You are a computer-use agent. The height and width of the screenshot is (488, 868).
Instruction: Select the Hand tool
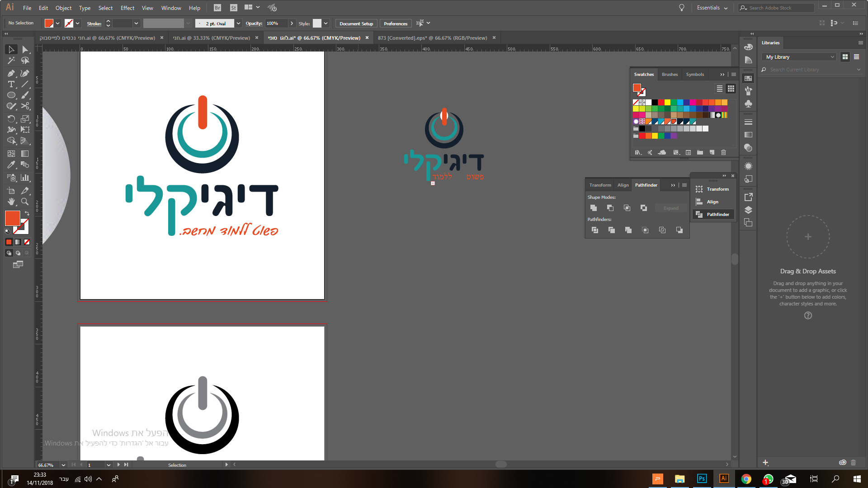point(11,202)
